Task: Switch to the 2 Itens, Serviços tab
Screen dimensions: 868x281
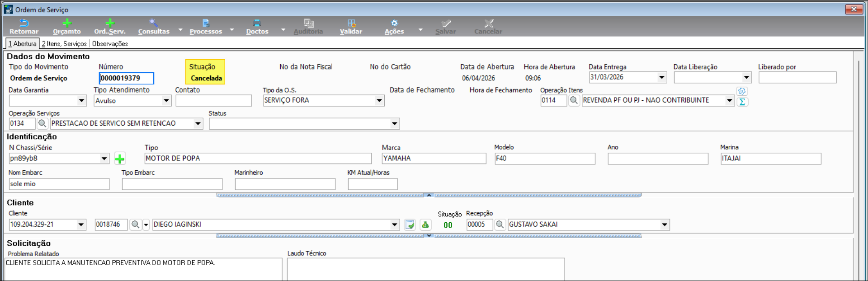Action: (64, 44)
